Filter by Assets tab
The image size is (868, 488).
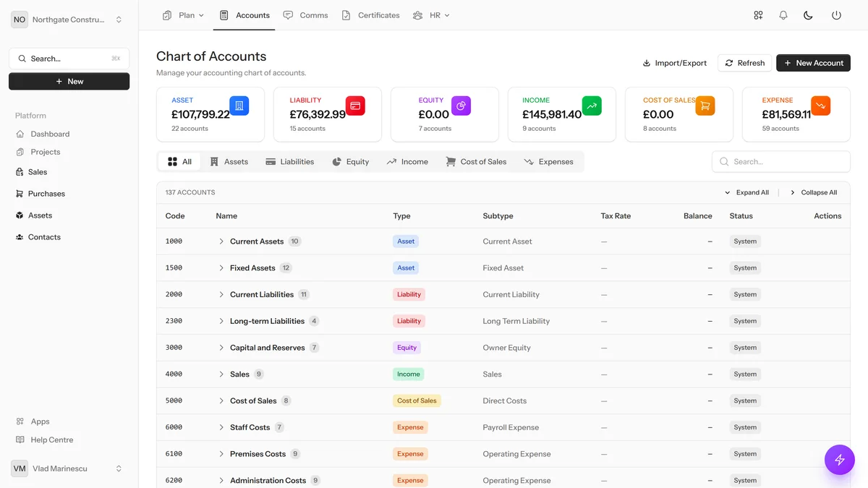pyautogui.click(x=229, y=162)
